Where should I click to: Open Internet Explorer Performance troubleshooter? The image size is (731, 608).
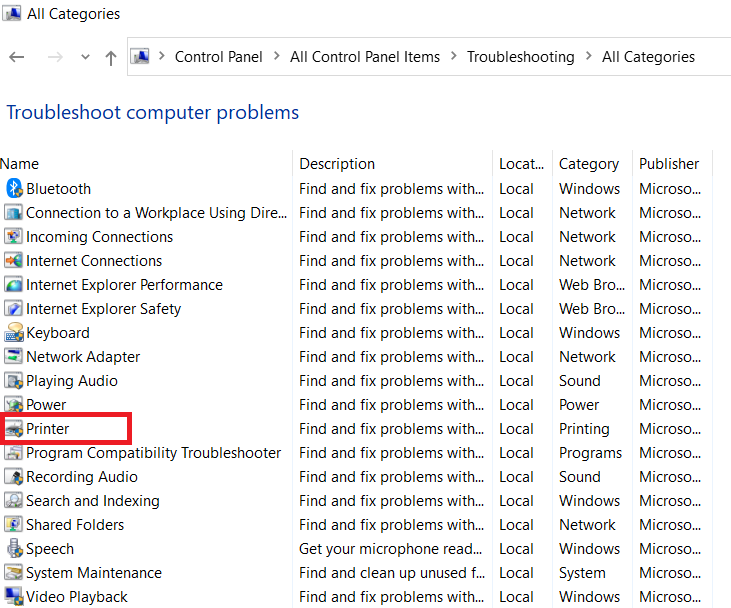[x=124, y=285]
